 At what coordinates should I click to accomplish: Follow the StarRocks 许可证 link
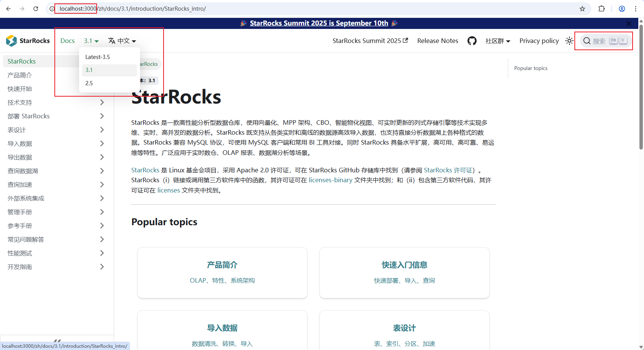(x=449, y=170)
